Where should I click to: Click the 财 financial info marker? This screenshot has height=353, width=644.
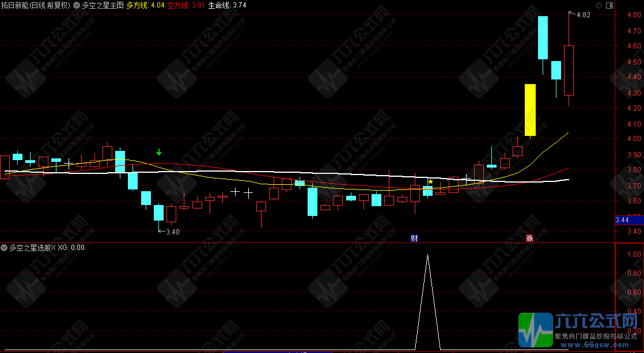pos(414,238)
